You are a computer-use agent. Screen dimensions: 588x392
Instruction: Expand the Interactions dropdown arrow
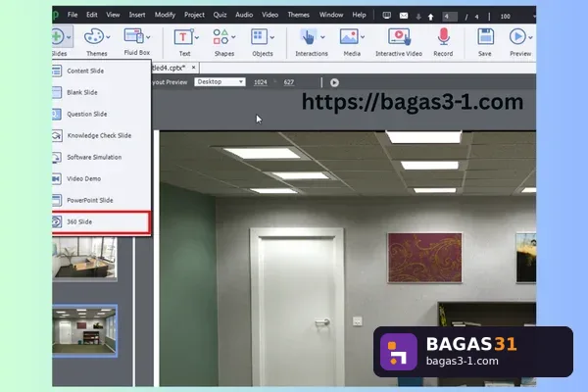tap(322, 37)
